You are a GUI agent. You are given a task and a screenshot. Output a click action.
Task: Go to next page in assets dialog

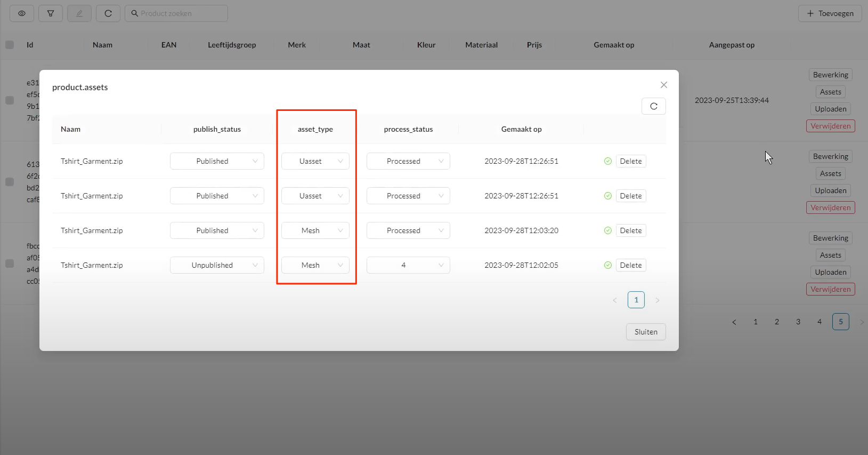[x=658, y=300]
